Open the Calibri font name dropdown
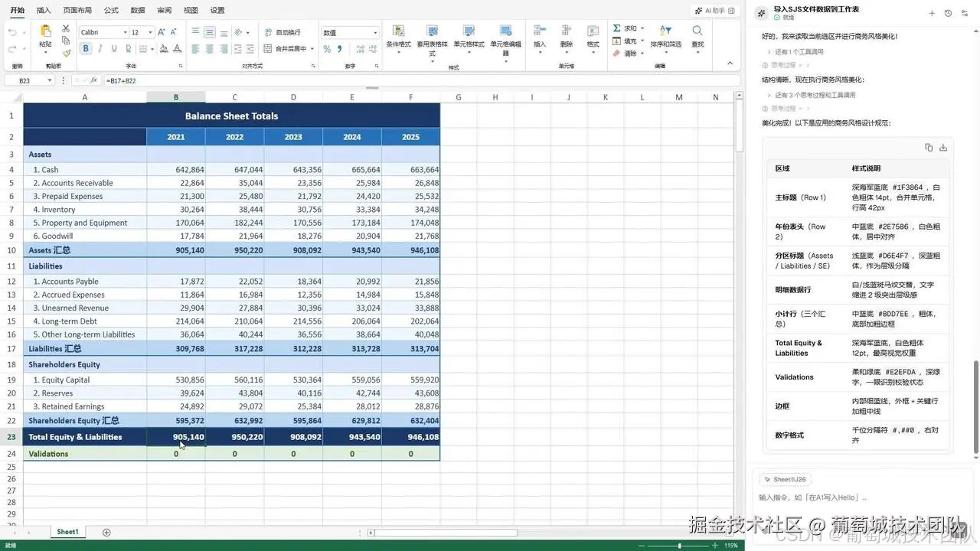Image resolution: width=980 pixels, height=551 pixels. (x=103, y=32)
